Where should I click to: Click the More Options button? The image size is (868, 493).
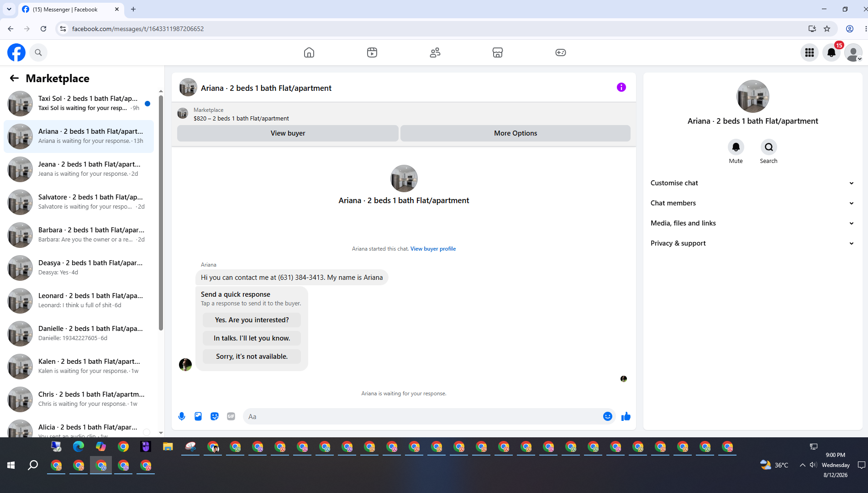click(516, 133)
